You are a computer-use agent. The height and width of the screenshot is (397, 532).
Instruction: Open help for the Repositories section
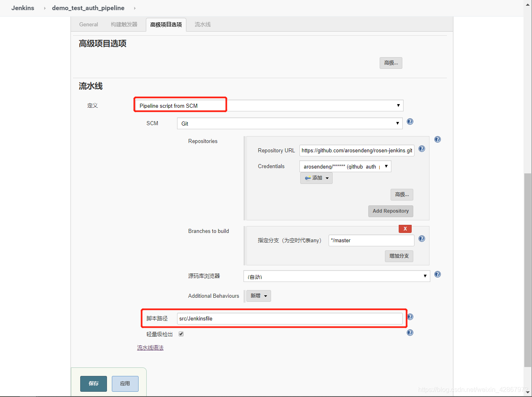[x=438, y=139]
